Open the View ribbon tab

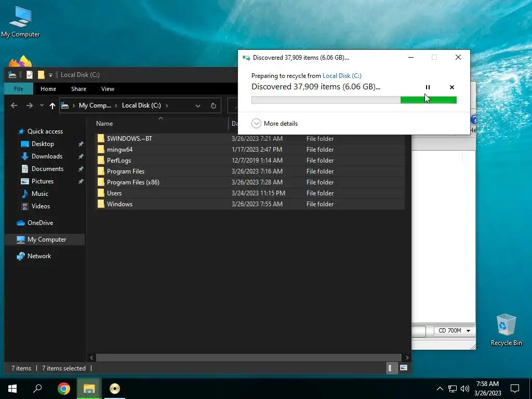[x=108, y=89]
